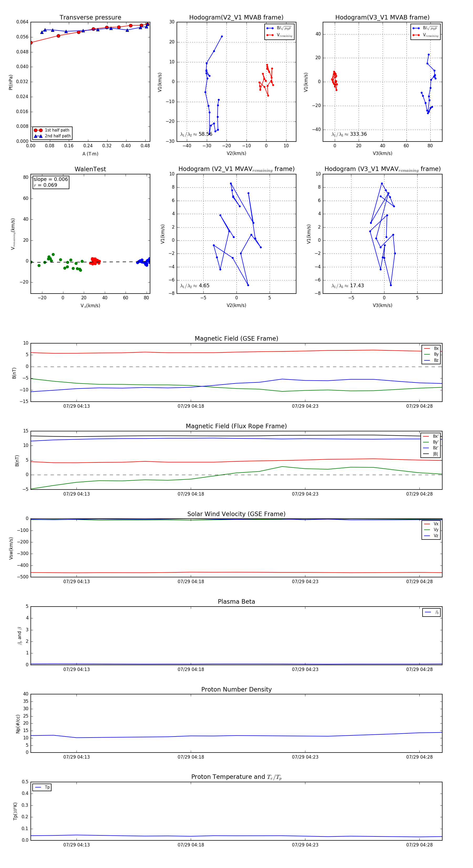
Task: Click the red data cluster in WalenTest plot
Action: click(95, 261)
